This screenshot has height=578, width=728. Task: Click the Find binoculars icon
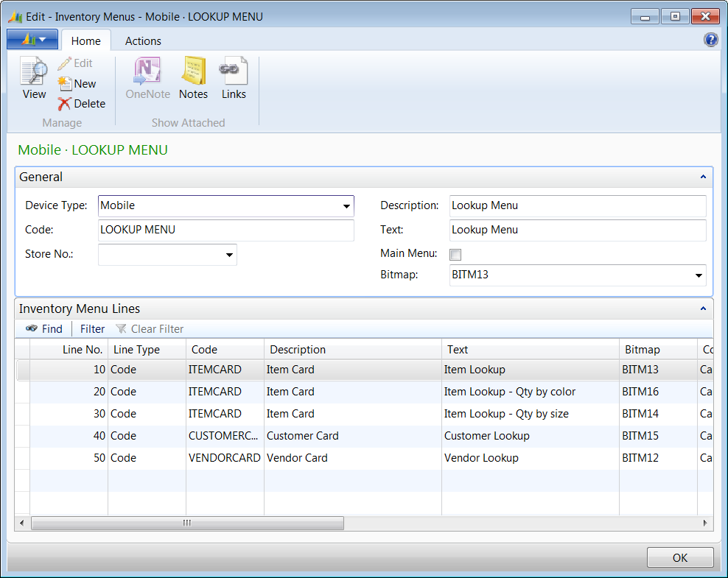pyautogui.click(x=32, y=329)
